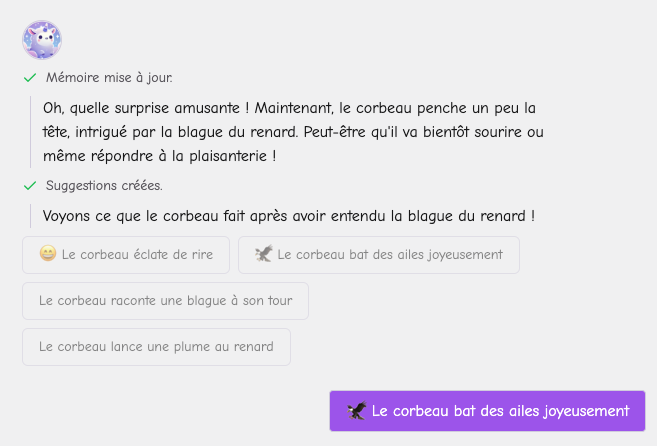Click the gray crow icon in the suggestion chip
The image size is (657, 446).
point(264,254)
